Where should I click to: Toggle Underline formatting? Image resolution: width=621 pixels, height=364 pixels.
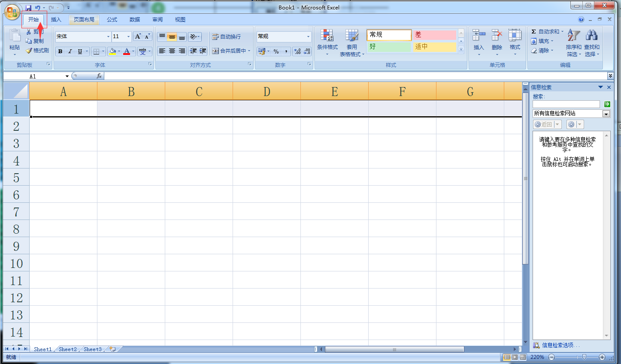click(80, 51)
